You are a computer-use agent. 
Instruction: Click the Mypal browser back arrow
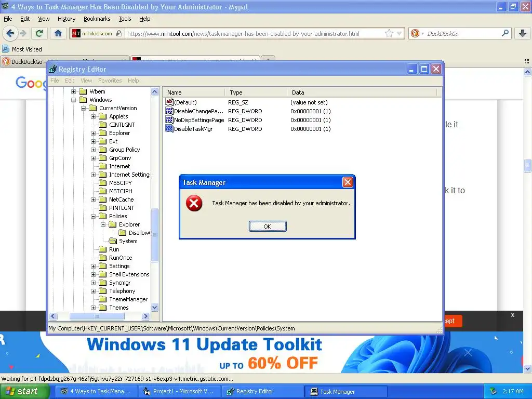pyautogui.click(x=10, y=33)
